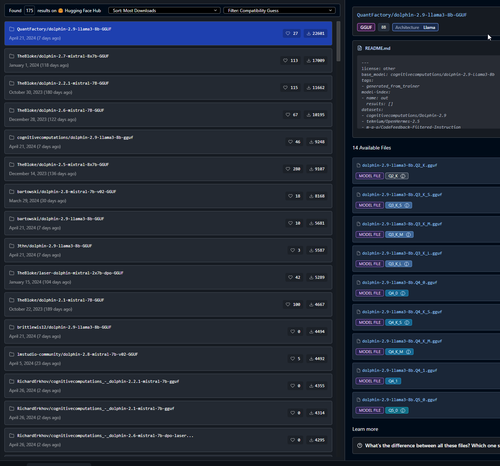This screenshot has height=466, width=500.
Task: Click folder icon of lmstudio-community dolphin-2.8-mistral result
Action: pos(11,354)
